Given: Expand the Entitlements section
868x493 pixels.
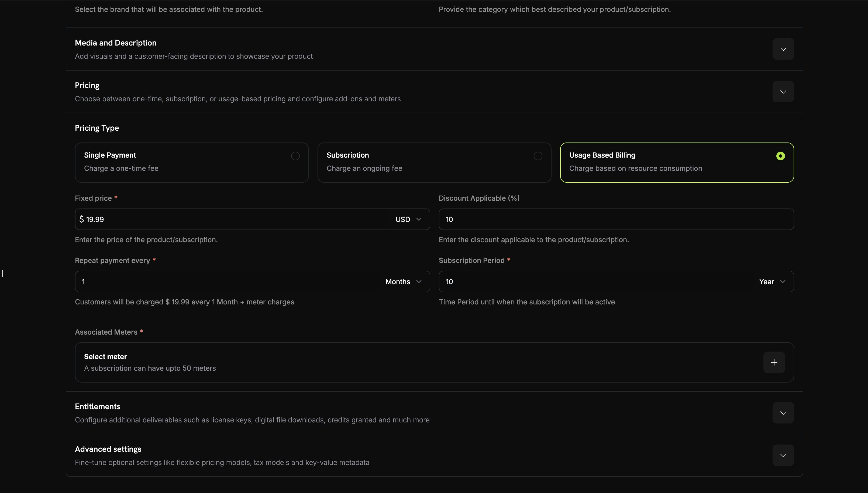Looking at the screenshot, I should point(782,412).
